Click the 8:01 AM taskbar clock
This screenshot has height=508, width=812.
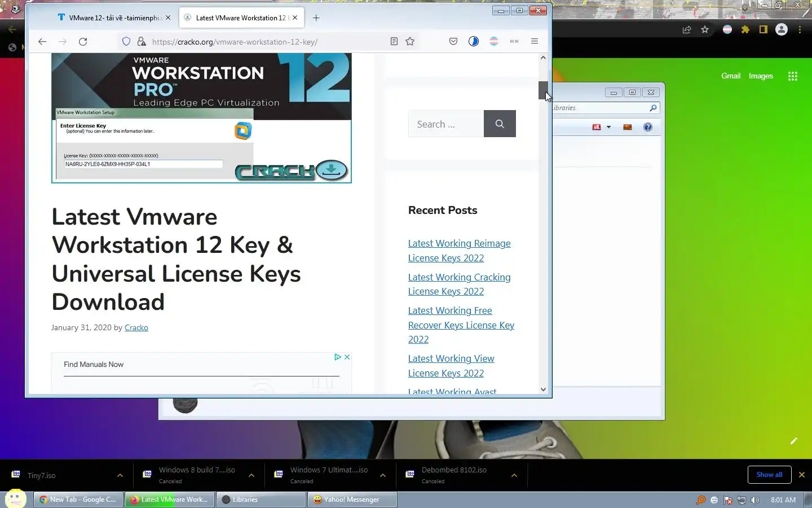coord(783,500)
